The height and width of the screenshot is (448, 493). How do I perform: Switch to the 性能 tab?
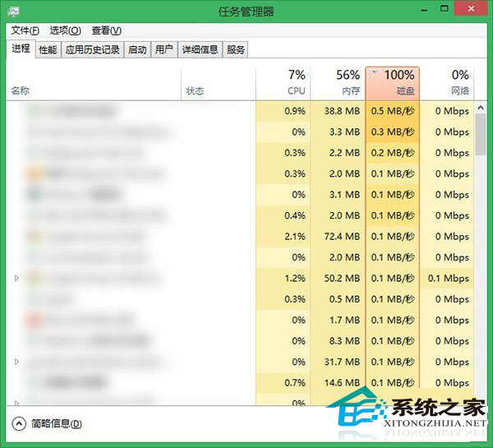(48, 49)
